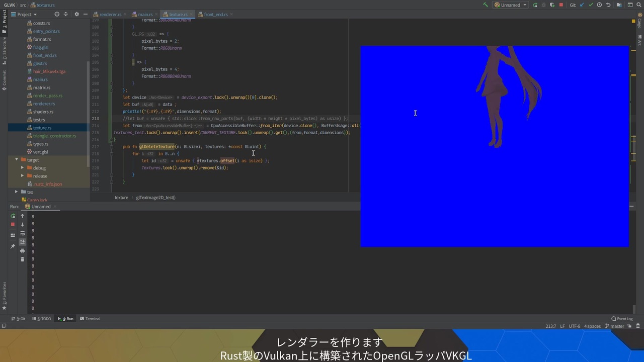The height and width of the screenshot is (362, 644).
Task: Open vert.glsl in the project tree
Action: (41, 152)
